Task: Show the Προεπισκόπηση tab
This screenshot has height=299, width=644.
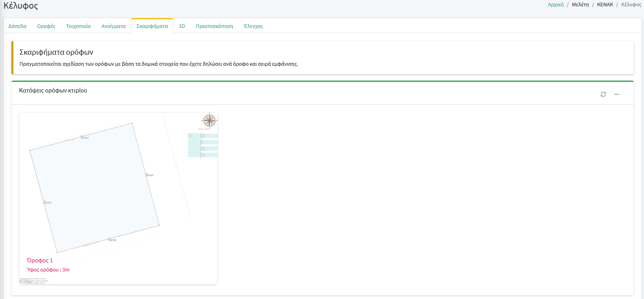Action: 214,26
